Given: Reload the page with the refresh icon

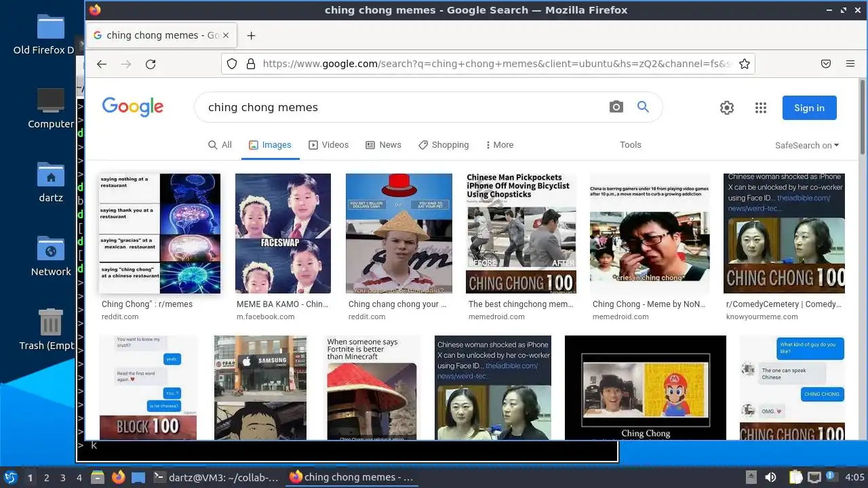Looking at the screenshot, I should [151, 64].
